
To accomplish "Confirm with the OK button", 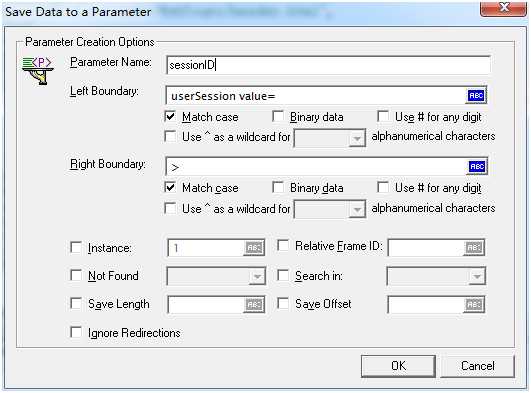I will pos(398,366).
